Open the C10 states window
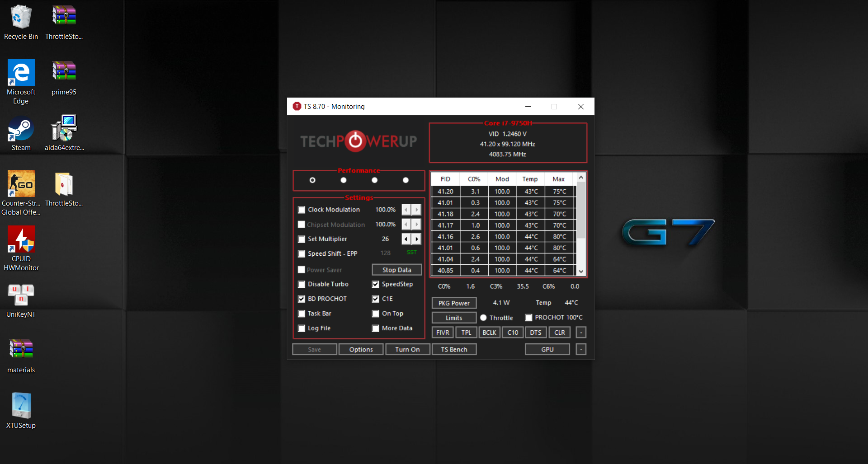Screen dimensions: 868x464 tap(513, 333)
